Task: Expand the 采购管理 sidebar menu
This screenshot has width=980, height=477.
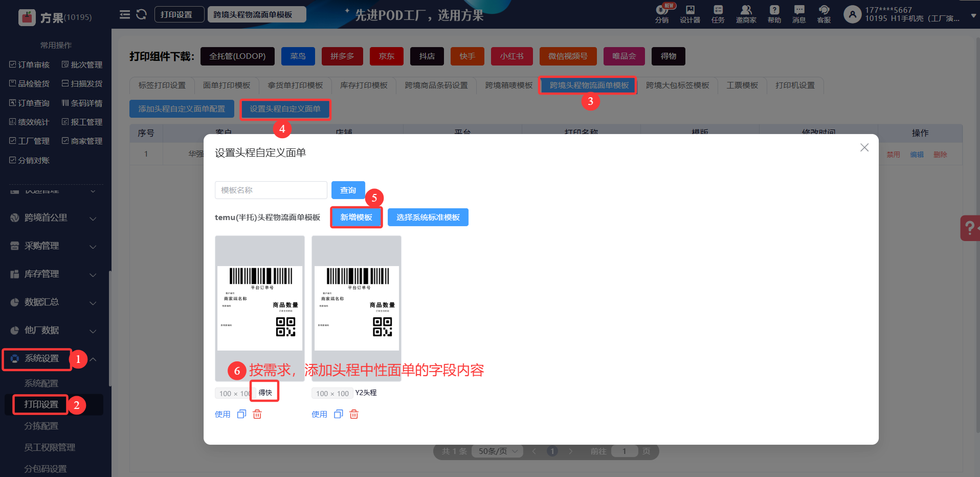Action: [54, 246]
